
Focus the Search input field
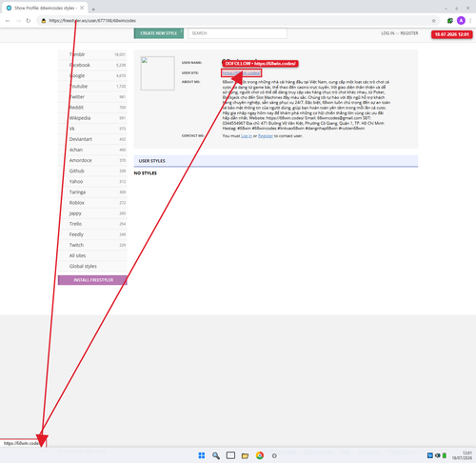point(237,33)
